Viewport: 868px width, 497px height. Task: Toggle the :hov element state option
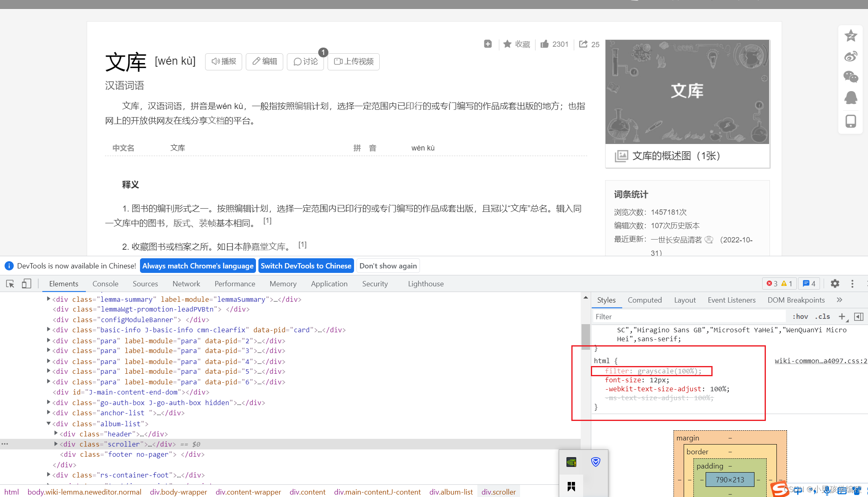point(800,316)
